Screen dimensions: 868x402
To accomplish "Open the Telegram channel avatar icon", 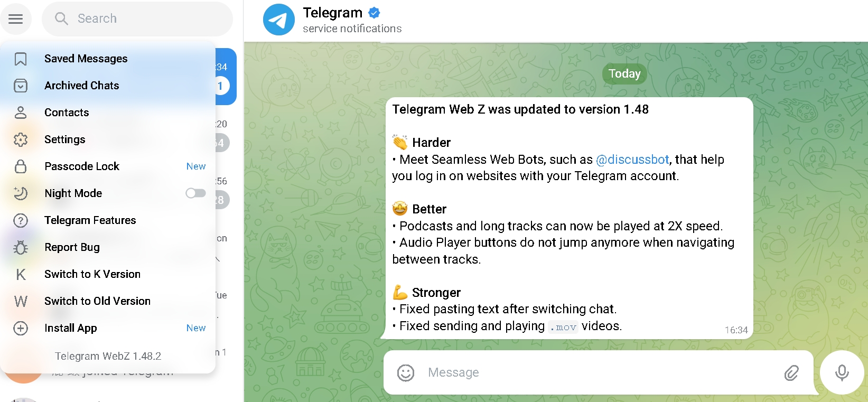I will (279, 20).
